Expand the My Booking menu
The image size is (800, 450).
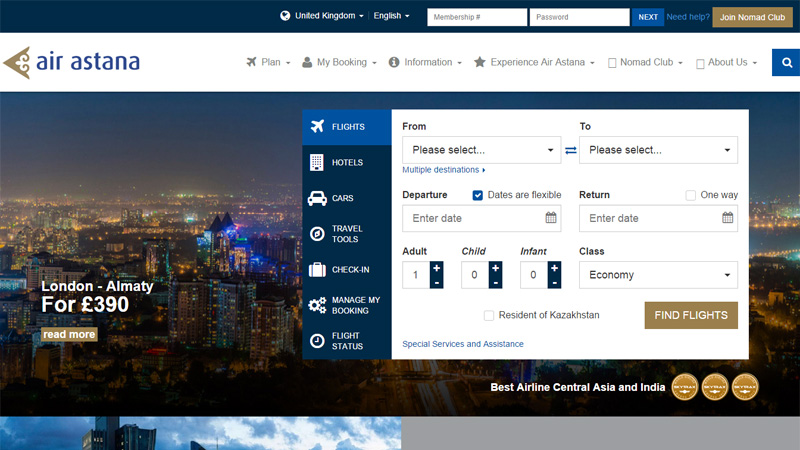click(339, 62)
